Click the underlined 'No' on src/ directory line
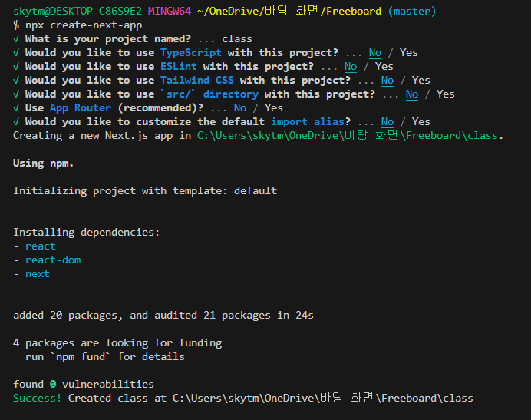Screen dimensions: 531x420 click(x=412, y=94)
